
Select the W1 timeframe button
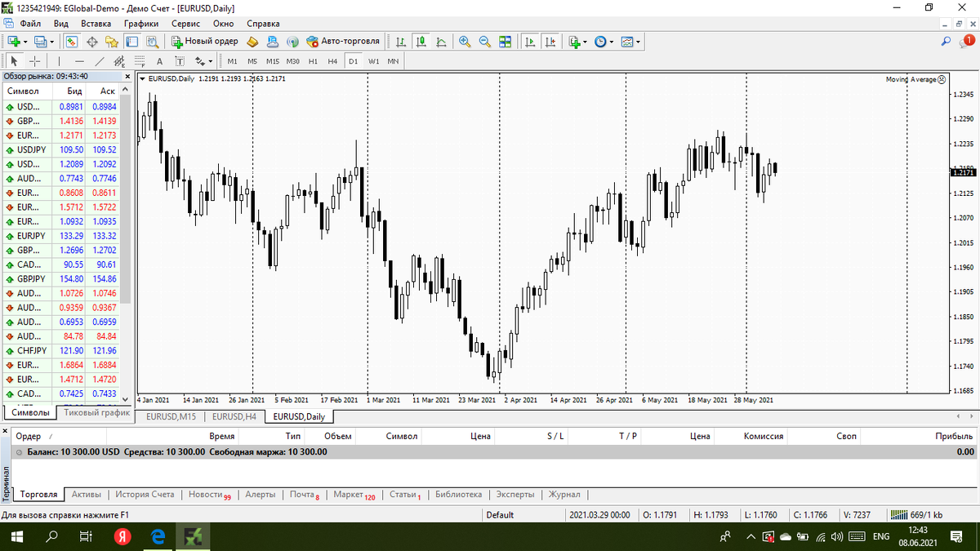point(373,61)
